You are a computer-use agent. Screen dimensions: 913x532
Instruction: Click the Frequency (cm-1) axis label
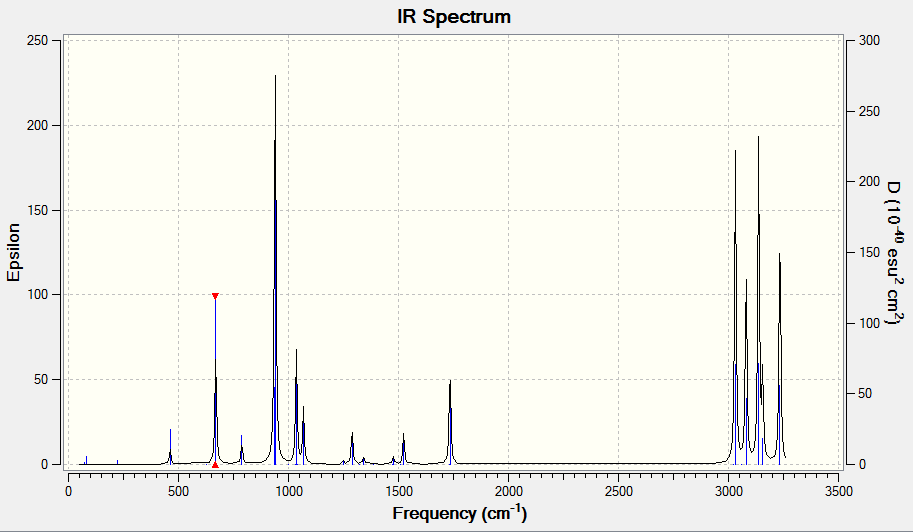coord(459,513)
